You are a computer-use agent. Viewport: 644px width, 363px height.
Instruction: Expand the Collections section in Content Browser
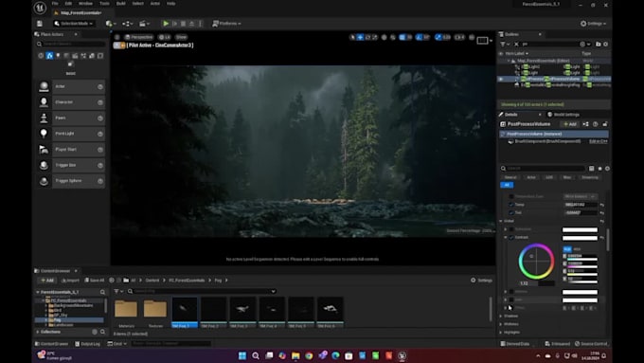coord(38,332)
